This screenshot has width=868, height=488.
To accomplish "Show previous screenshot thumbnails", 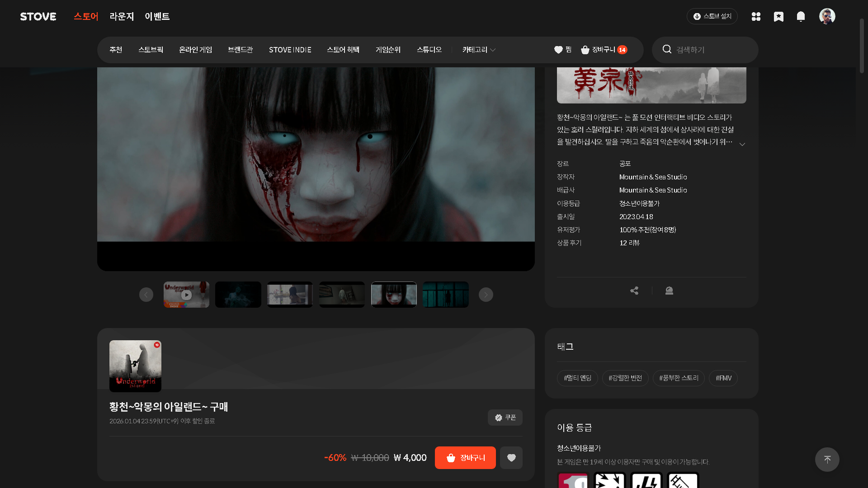I will [x=146, y=295].
